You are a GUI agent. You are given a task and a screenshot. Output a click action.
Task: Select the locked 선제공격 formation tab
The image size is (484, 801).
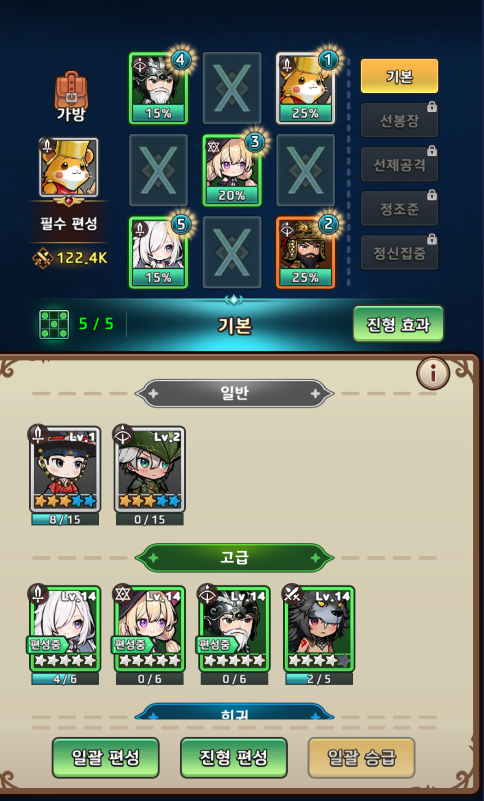pyautogui.click(x=399, y=164)
